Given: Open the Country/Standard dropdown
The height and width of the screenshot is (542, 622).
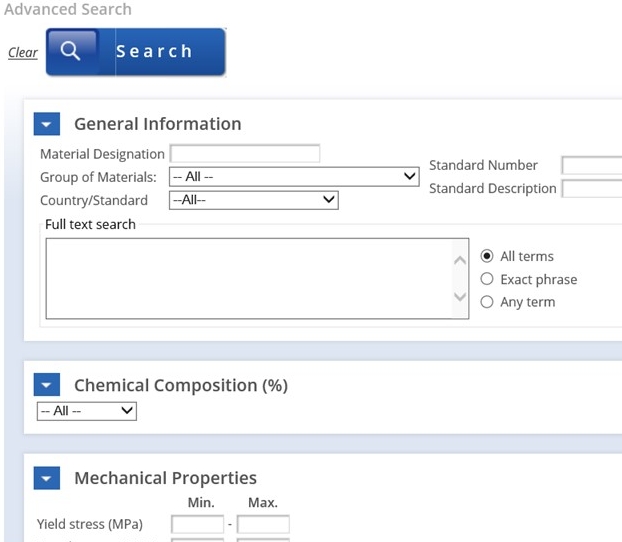Looking at the screenshot, I should coord(254,200).
